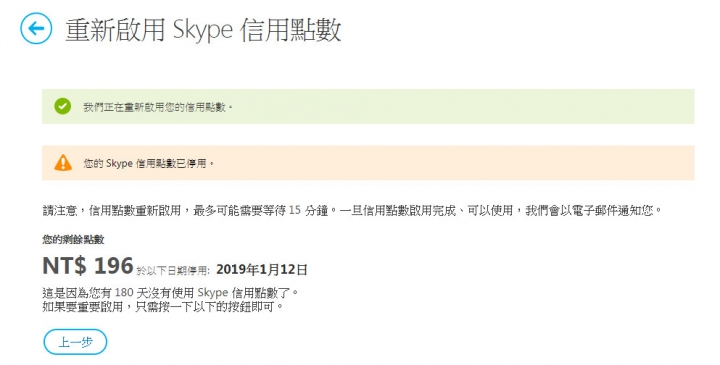This screenshot has width=720, height=365.
Task: Click the line 這是因為您有 180 天沒有使用
Action: click(x=170, y=292)
